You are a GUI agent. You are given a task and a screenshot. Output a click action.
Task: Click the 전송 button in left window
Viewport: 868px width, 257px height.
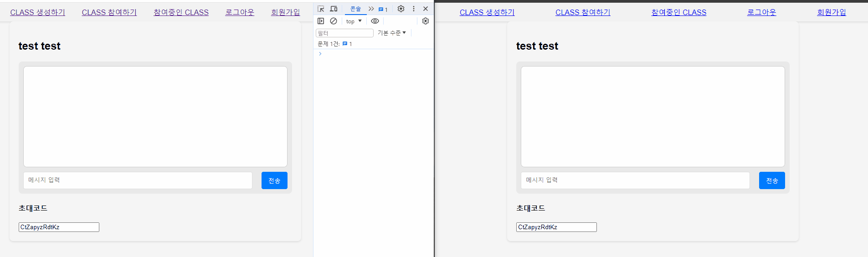(274, 180)
